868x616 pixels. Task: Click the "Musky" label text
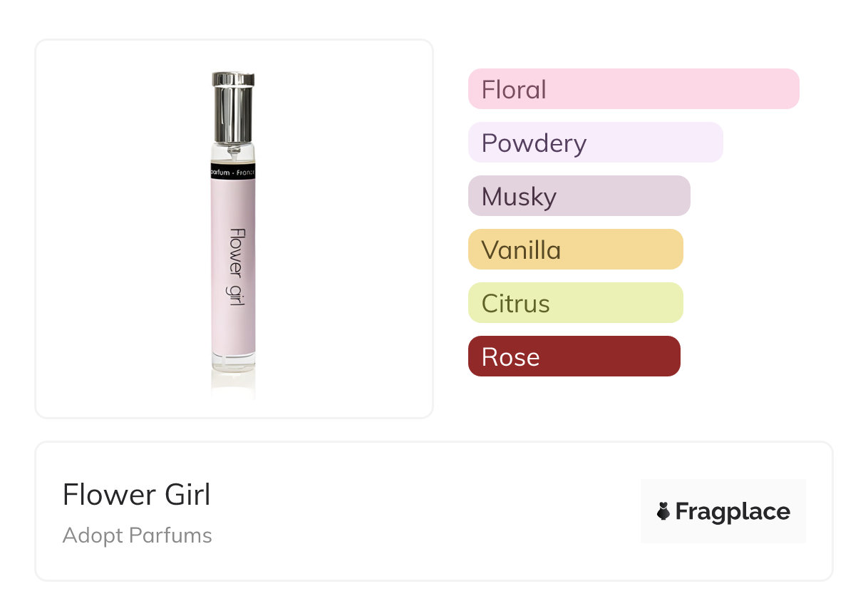[x=519, y=197]
